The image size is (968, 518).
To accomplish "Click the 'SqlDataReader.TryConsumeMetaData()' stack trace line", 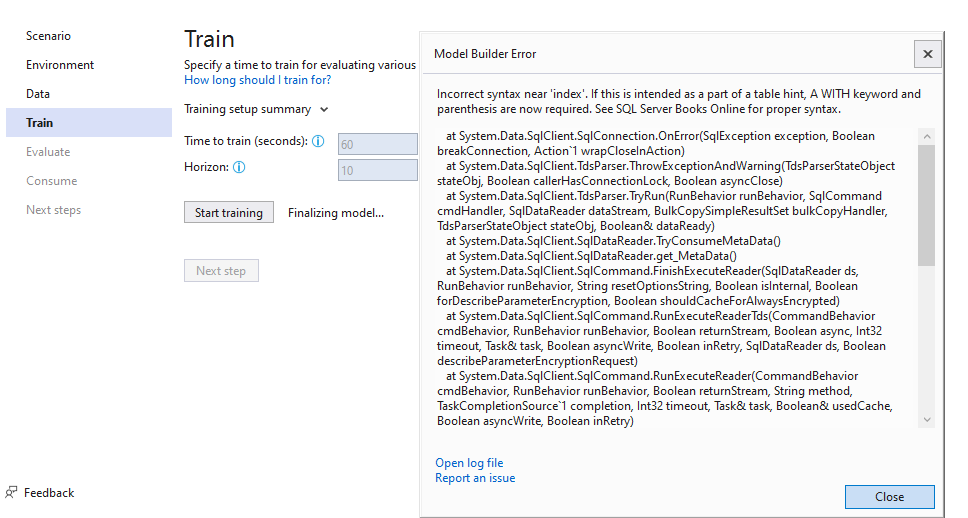I will click(x=614, y=241).
